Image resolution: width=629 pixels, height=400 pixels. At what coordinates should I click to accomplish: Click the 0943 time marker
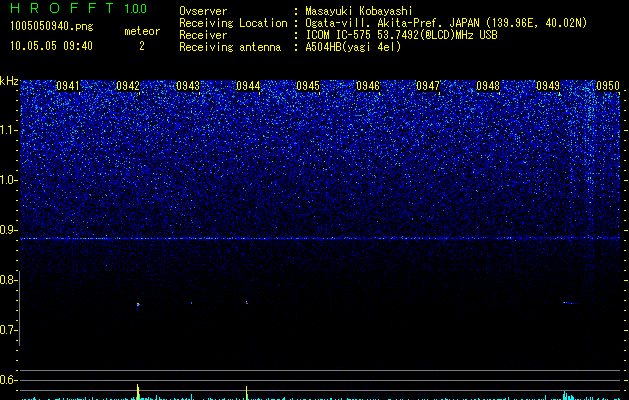tap(188, 86)
